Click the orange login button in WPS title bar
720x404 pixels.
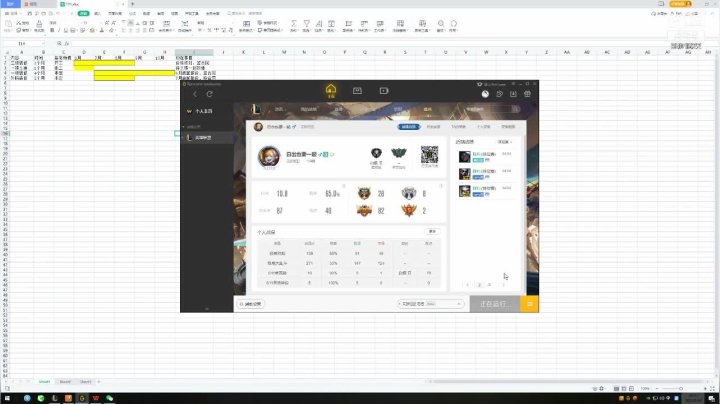(681, 4)
